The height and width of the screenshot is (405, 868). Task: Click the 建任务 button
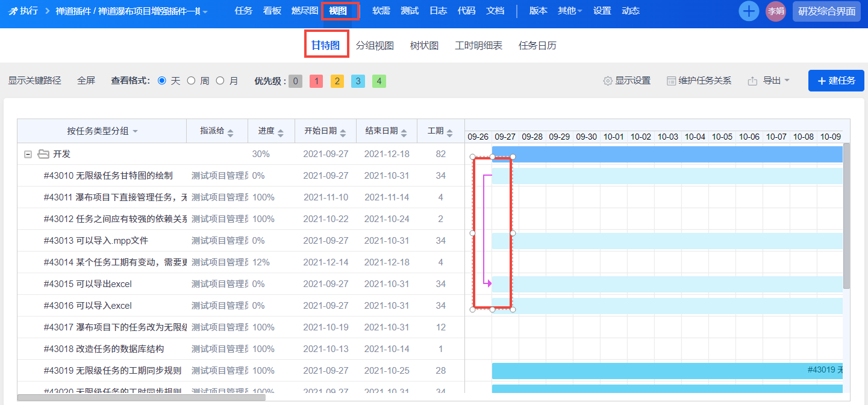coord(836,81)
